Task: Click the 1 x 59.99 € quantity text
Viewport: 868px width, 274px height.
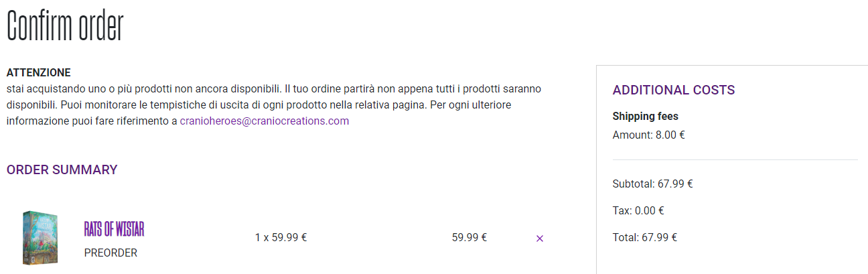Action: [281, 237]
